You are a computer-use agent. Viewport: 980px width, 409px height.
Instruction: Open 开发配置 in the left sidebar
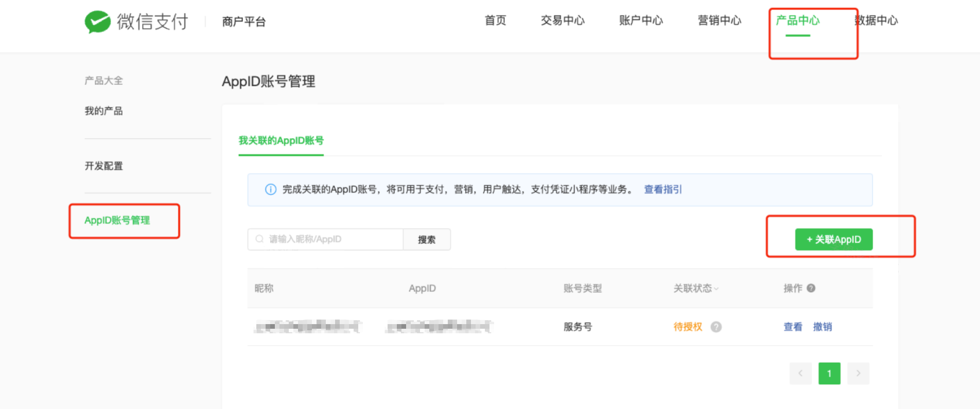(104, 166)
